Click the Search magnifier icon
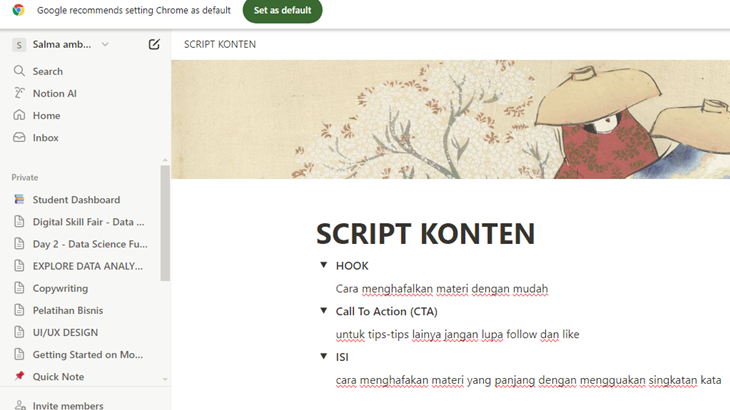 click(19, 71)
